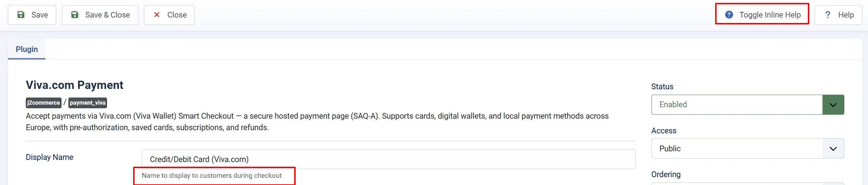Click the Close button label
The width and height of the screenshot is (868, 185).
[x=177, y=15]
